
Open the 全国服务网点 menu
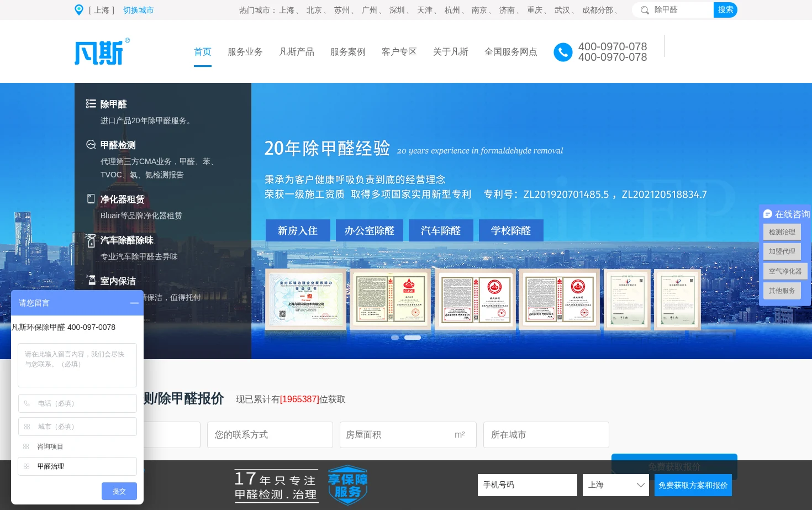click(x=511, y=51)
